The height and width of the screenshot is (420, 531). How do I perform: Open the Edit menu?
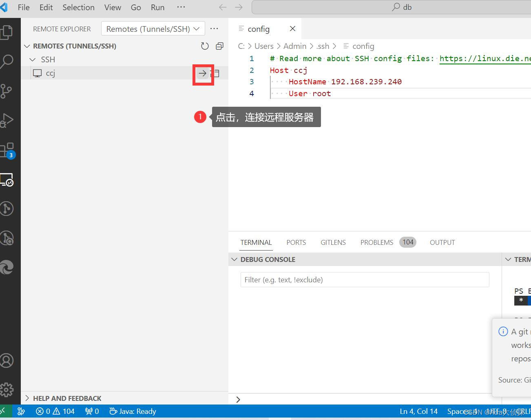(x=46, y=7)
